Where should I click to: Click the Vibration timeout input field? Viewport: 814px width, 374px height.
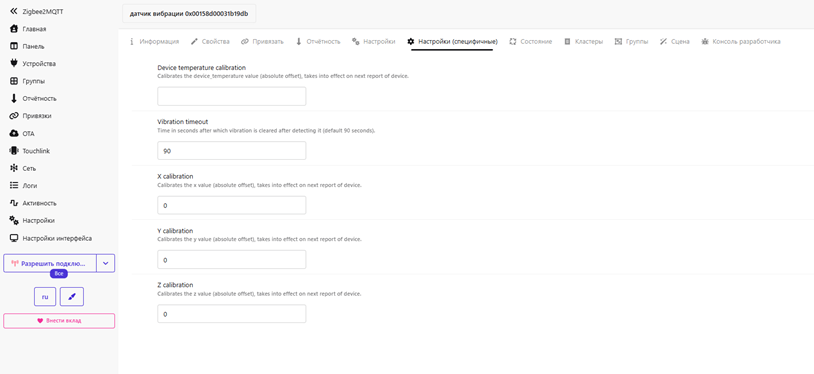[x=232, y=151]
